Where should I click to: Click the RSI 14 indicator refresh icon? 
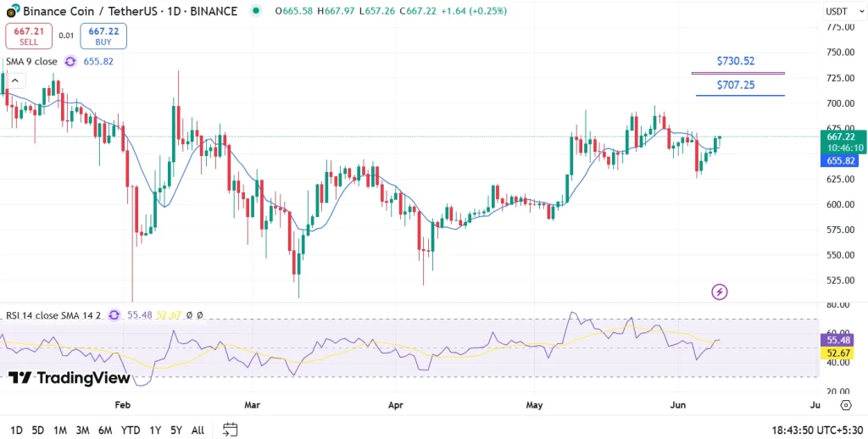click(x=114, y=315)
